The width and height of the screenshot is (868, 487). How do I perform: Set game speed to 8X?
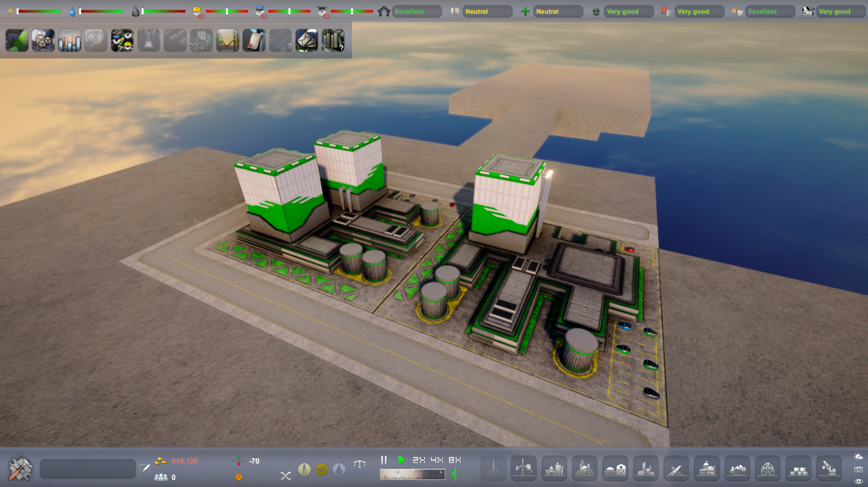(455, 460)
